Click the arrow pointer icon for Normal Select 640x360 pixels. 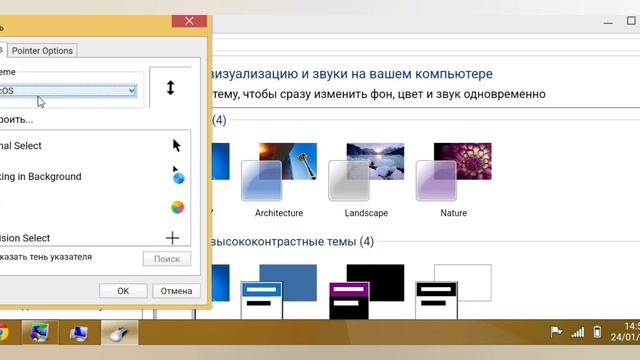[176, 145]
